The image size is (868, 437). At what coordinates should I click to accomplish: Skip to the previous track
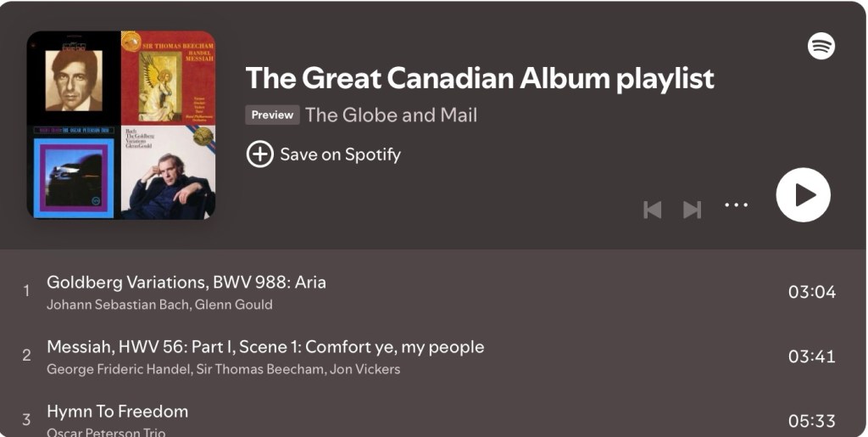point(652,209)
